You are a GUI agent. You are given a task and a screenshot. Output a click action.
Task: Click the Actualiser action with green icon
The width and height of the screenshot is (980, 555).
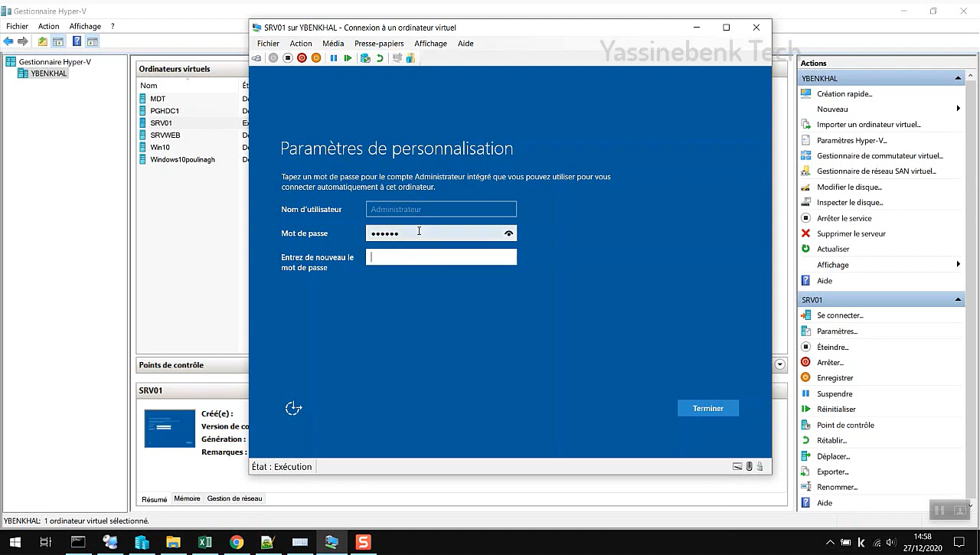[833, 249]
